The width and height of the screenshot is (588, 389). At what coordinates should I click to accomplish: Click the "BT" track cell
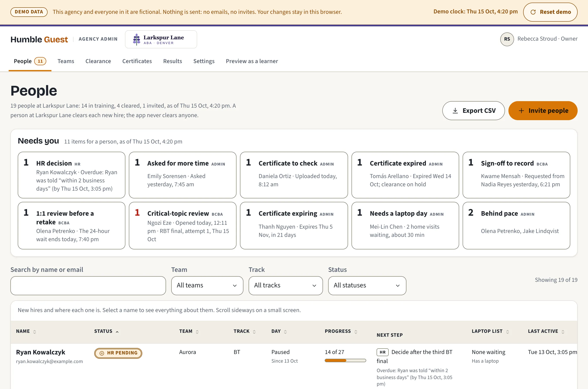pos(237,352)
